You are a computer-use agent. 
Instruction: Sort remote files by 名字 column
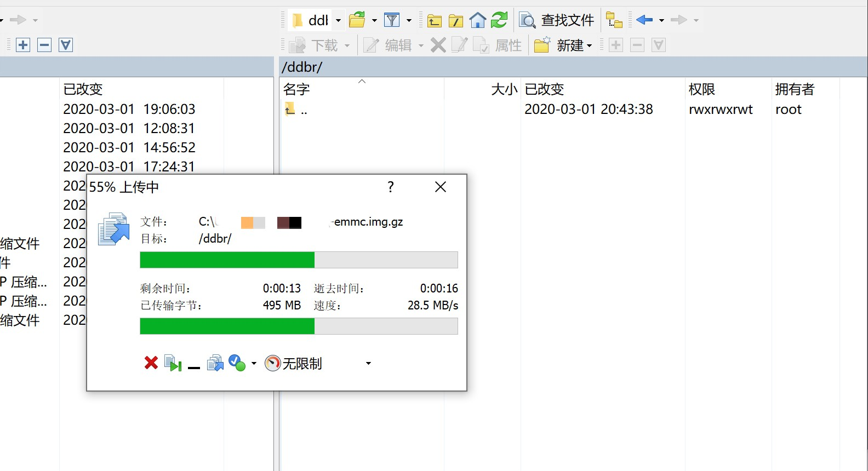coord(296,89)
